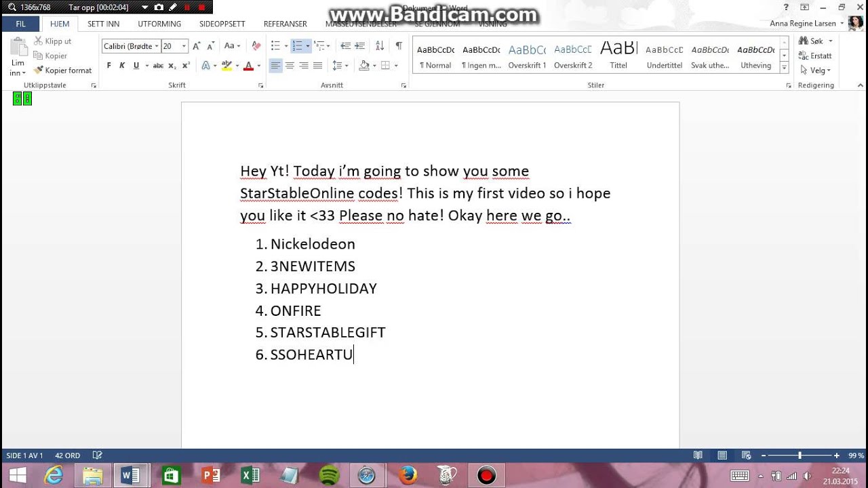Toggle superscript x2 formatting
The height and width of the screenshot is (488, 868).
186,66
